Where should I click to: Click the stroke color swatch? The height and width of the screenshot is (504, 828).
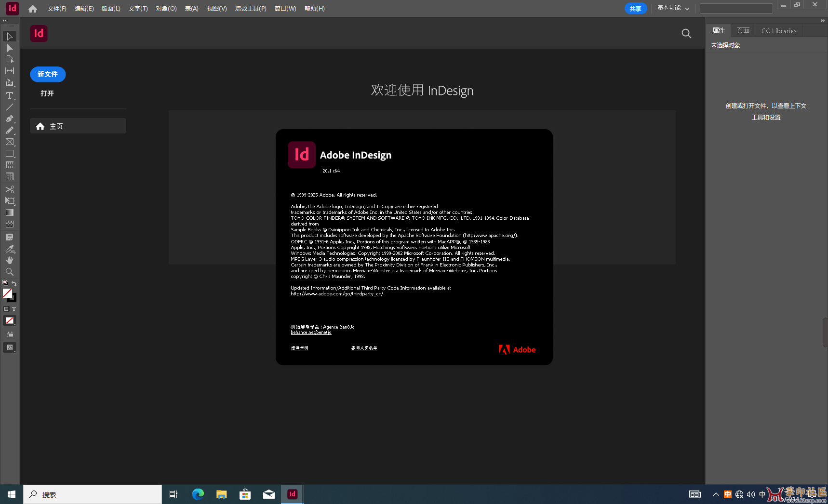click(x=13, y=299)
